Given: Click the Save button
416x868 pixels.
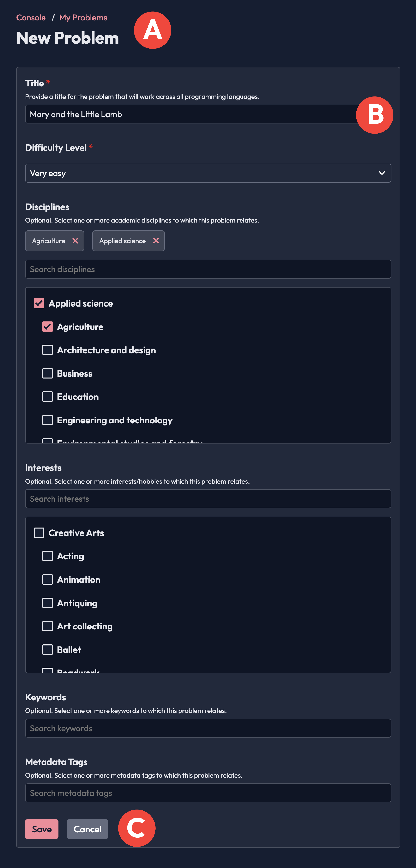Looking at the screenshot, I should 42,829.
